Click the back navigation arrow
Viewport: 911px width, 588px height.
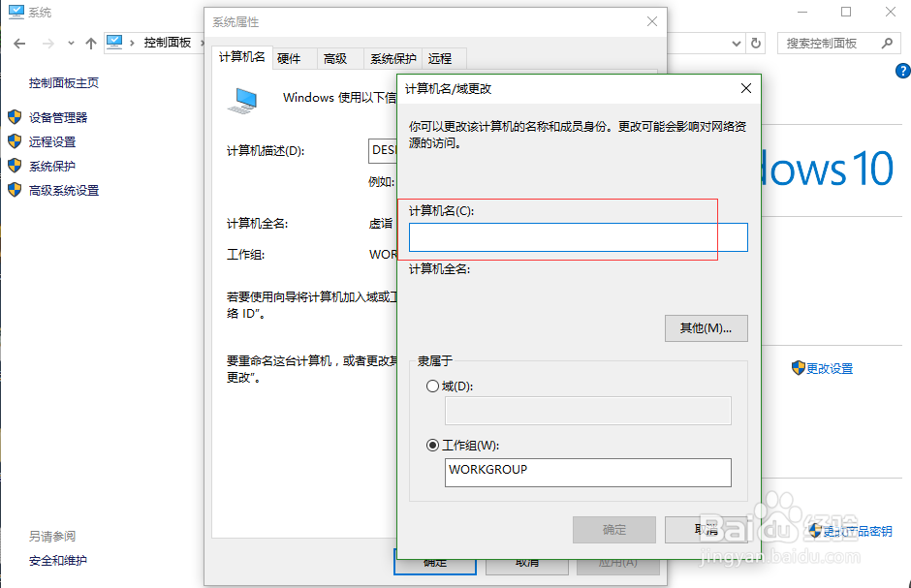(19, 43)
